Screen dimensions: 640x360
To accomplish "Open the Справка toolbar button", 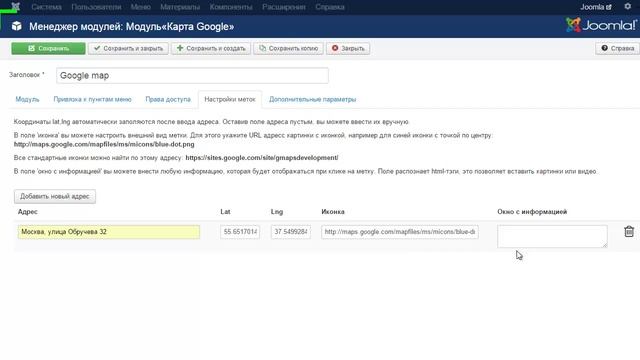I will tap(618, 48).
